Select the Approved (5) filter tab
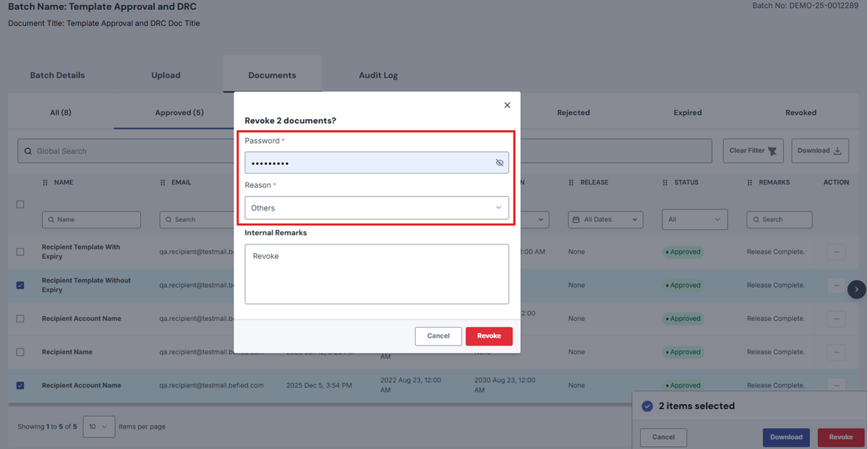The image size is (868, 449). [x=179, y=113]
